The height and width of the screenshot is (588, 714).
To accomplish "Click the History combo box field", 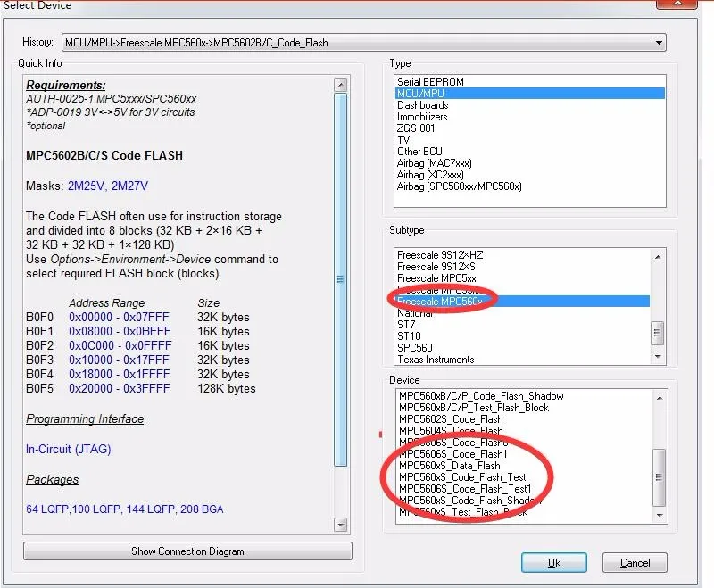I will pyautogui.click(x=363, y=43).
